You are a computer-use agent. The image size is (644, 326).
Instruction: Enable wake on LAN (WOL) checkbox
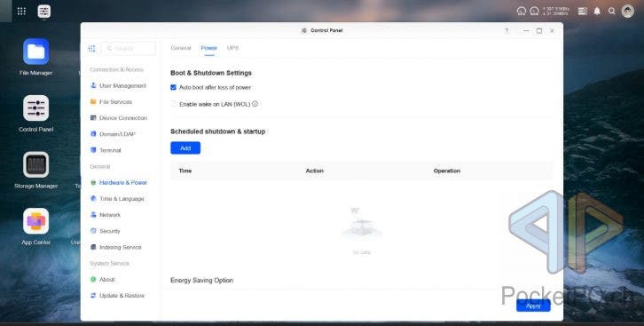(x=173, y=104)
